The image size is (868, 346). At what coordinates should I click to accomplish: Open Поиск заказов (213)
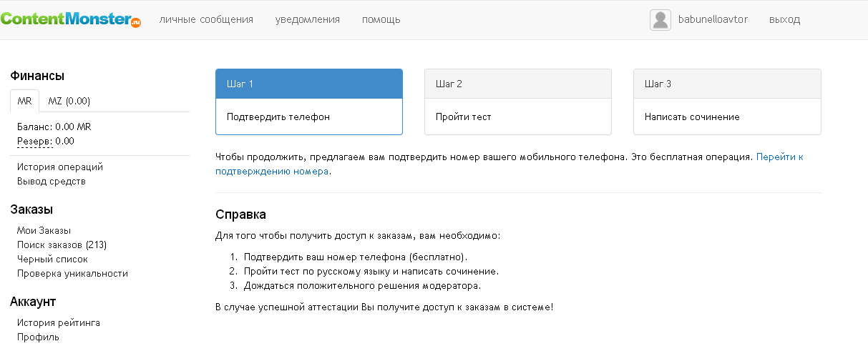point(62,244)
